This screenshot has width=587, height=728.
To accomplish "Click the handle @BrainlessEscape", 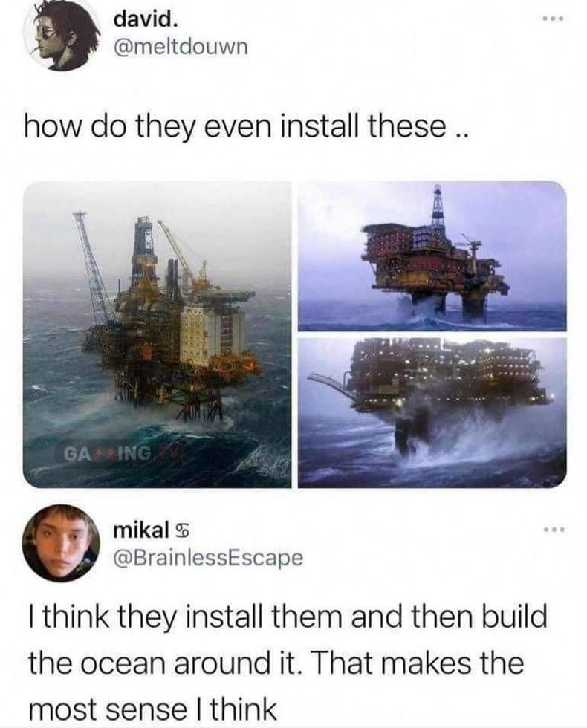I will (x=208, y=556).
